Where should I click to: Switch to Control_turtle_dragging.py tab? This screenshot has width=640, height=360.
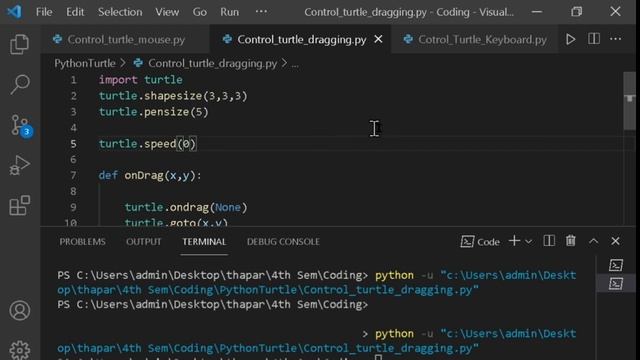(301, 40)
